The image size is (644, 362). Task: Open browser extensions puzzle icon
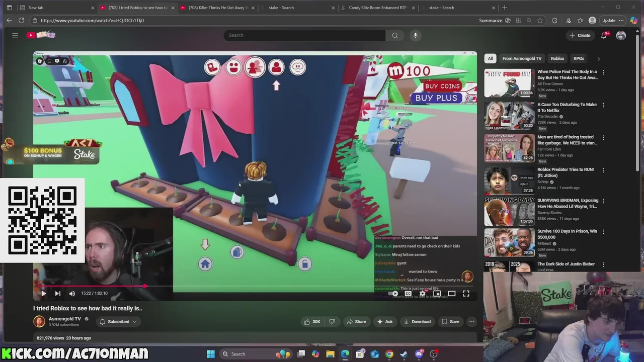pos(554,21)
